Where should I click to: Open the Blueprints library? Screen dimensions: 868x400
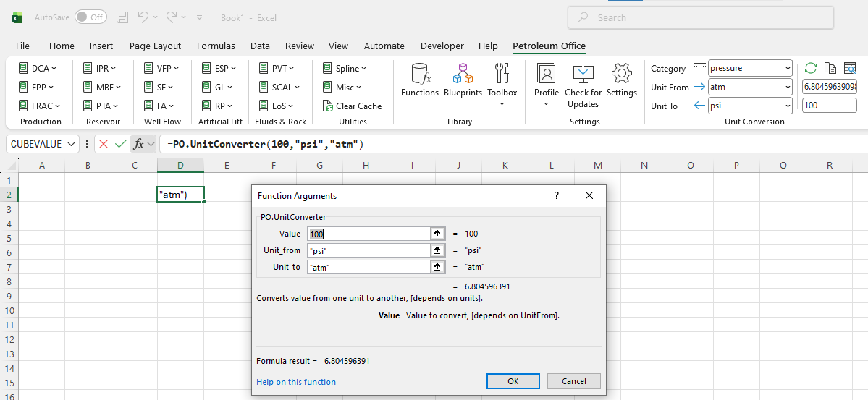463,80
